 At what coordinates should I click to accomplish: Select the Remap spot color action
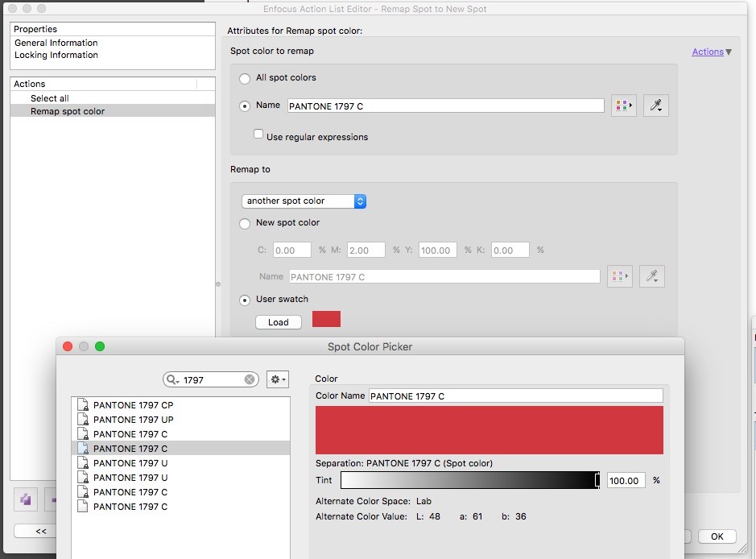pos(113,111)
